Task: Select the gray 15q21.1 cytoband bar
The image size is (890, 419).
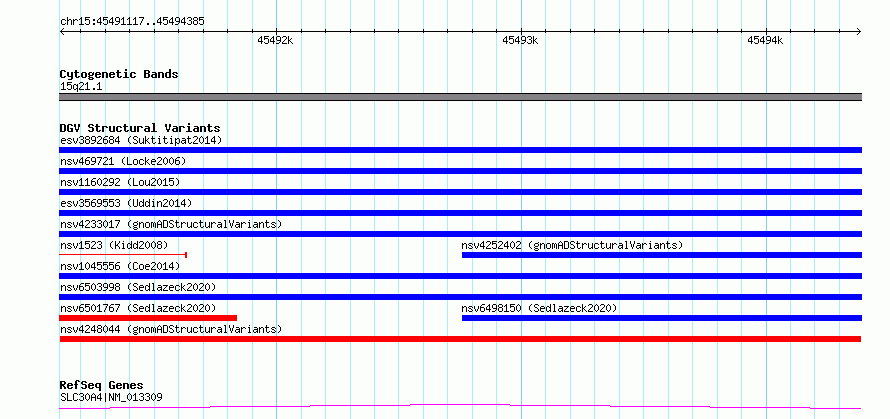Action: 460,97
